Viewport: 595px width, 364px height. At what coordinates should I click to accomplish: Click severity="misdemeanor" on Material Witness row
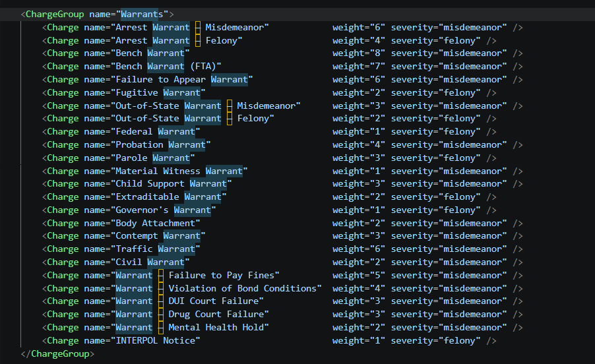point(449,171)
